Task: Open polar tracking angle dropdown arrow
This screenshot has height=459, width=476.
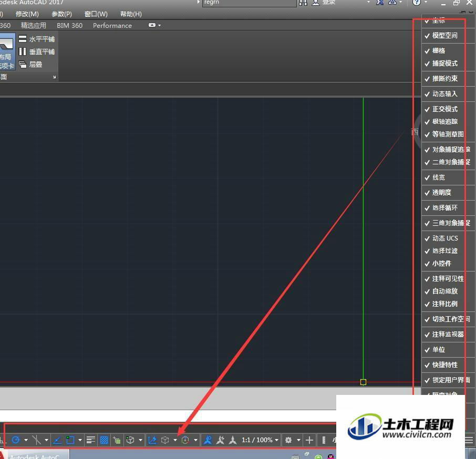Action: pos(26,440)
